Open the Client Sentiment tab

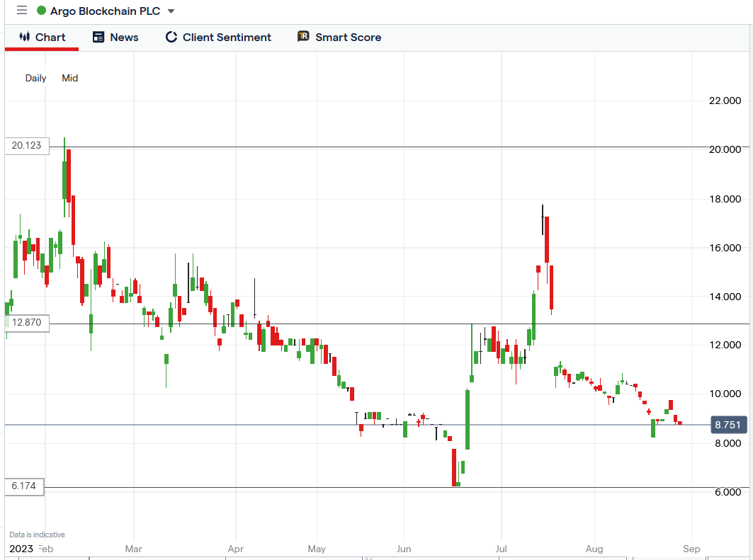[x=218, y=38]
